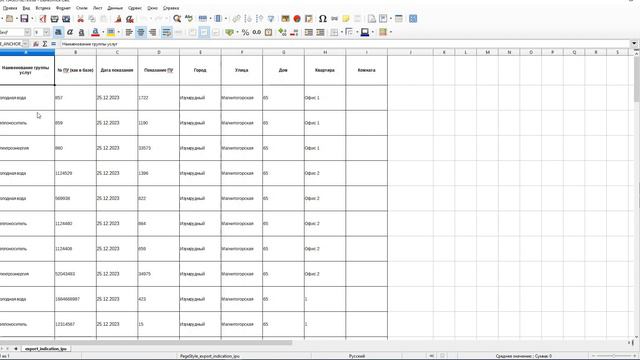The height and width of the screenshot is (360, 640).
Task: Format cells as date
Action: [x=269, y=32]
